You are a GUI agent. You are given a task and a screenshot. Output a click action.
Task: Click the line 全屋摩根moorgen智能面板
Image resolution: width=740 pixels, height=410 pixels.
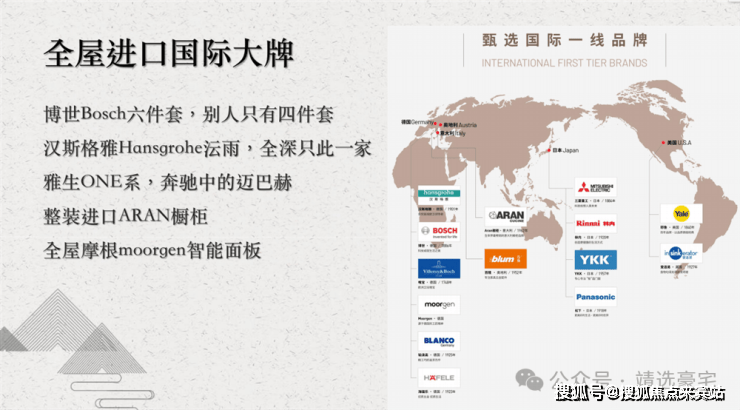[152, 250]
